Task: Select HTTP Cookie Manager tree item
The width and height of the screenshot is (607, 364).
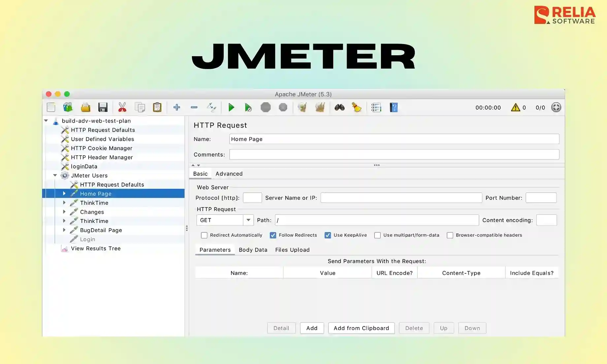Action: [x=102, y=148]
